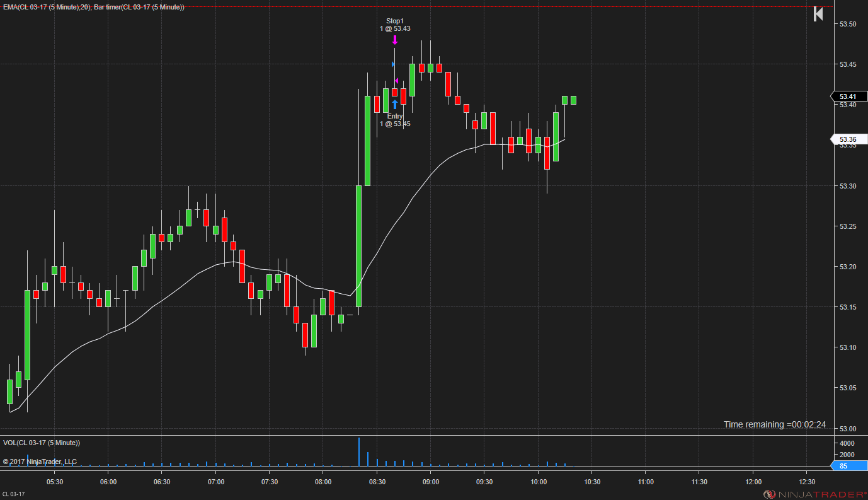Click the small blue right-pointing execution triangle

393,64
